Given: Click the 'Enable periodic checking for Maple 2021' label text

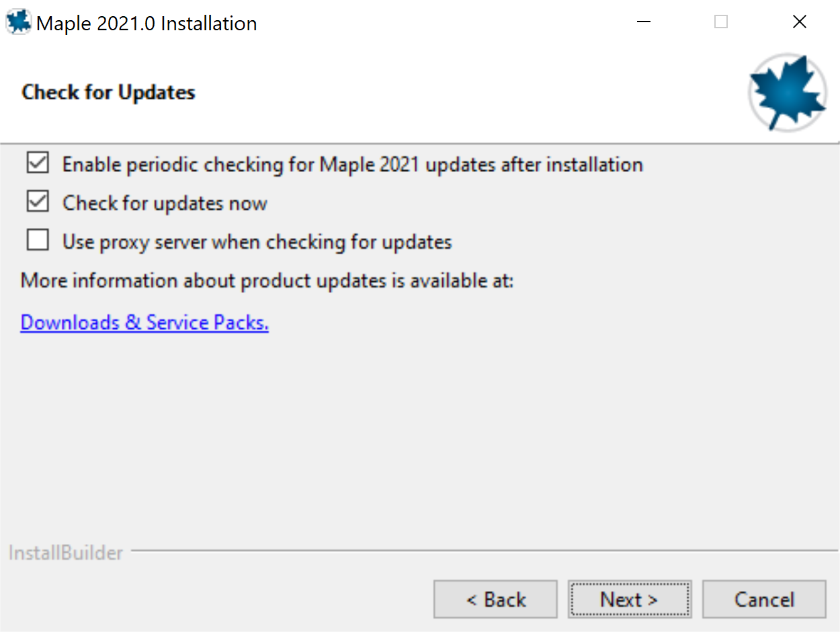Looking at the screenshot, I should pos(352,164).
